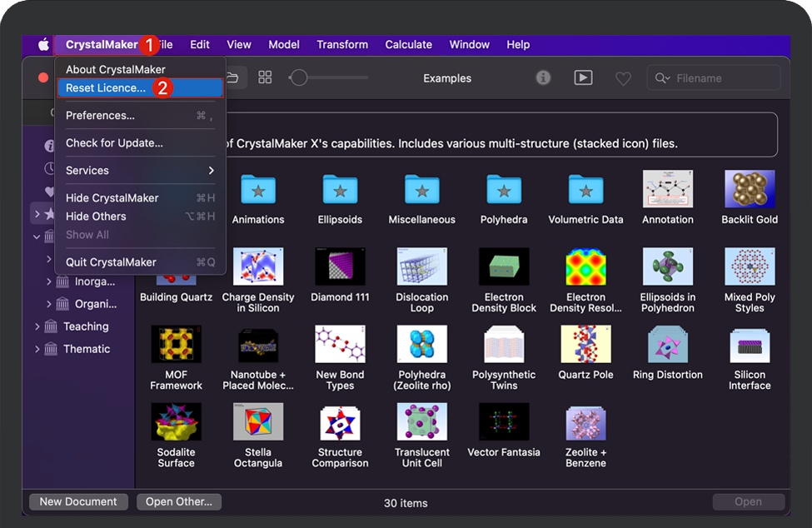The width and height of the screenshot is (812, 528).
Task: Switch to grid icon view
Action: pos(265,77)
